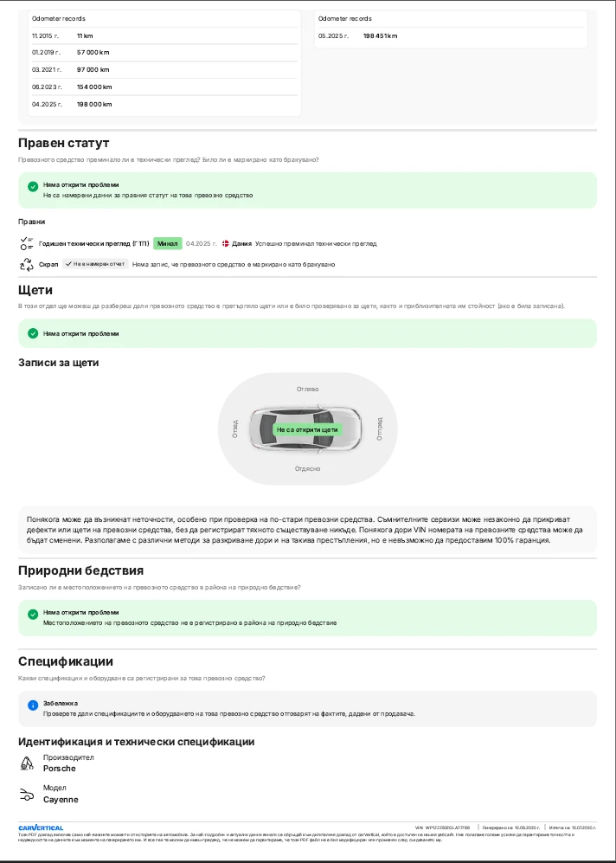Click the Не е намерен отчет badge

click(x=95, y=264)
